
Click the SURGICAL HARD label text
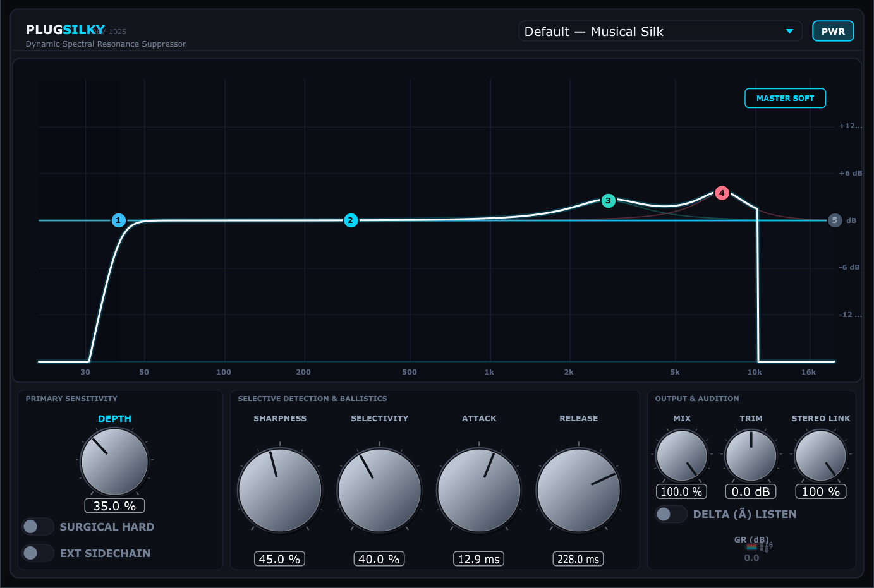tap(107, 527)
